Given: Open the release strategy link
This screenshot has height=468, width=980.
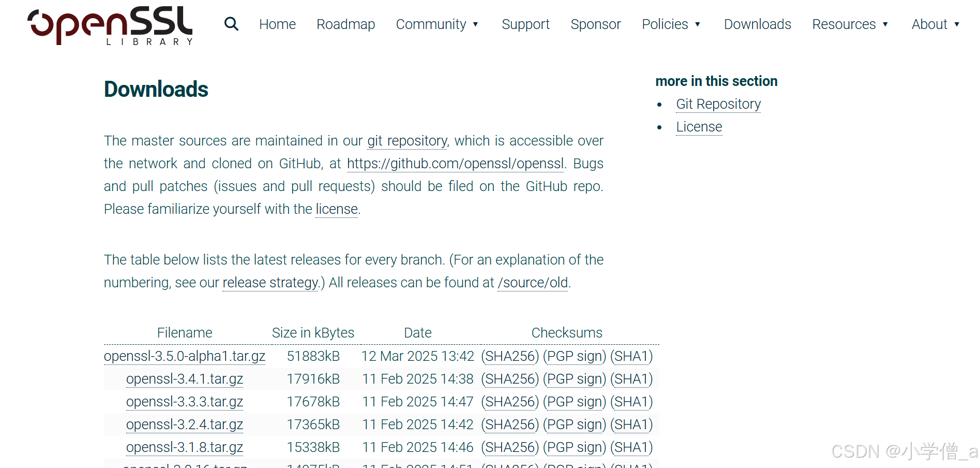Looking at the screenshot, I should [x=269, y=283].
